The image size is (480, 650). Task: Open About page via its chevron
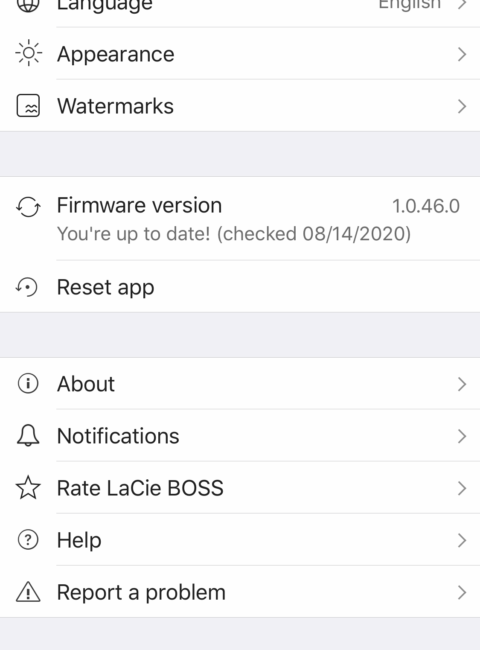462,384
